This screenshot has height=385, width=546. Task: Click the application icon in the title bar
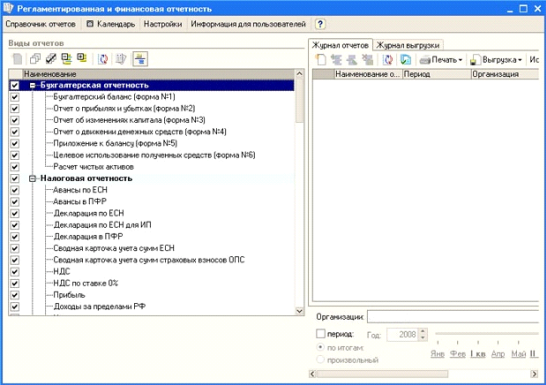(8, 8)
